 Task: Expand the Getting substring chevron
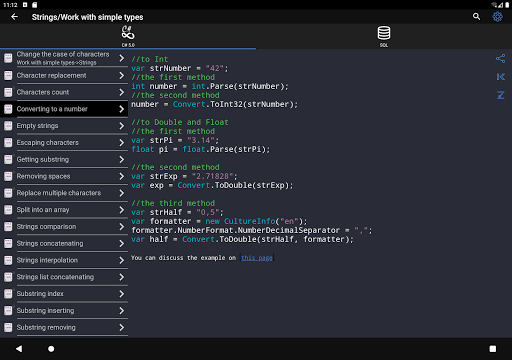coord(122,160)
